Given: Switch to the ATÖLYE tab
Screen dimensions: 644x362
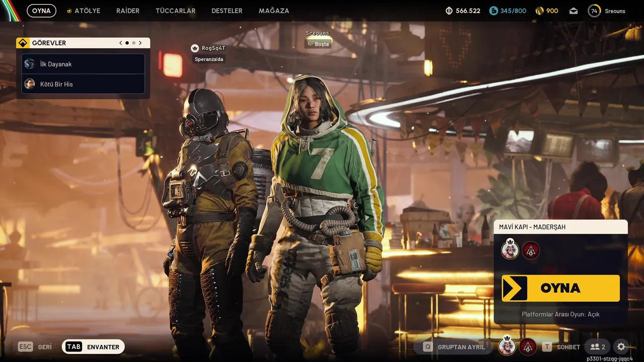Looking at the screenshot, I should pyautogui.click(x=84, y=11).
